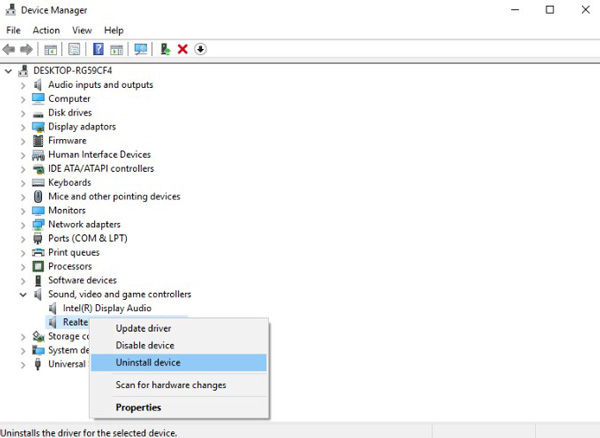The width and height of the screenshot is (600, 438).
Task: Click the show/hide console tree icon
Action: coord(51,49)
